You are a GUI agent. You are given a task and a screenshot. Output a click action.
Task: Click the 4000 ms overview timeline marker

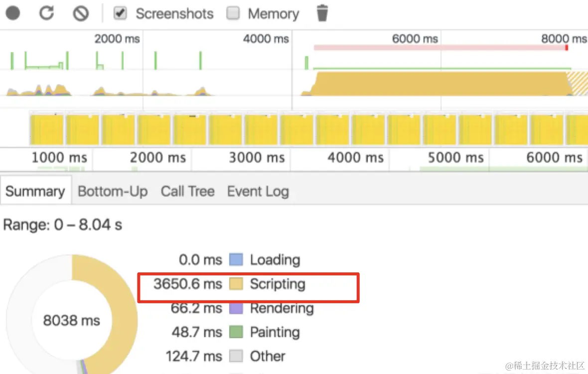(266, 39)
